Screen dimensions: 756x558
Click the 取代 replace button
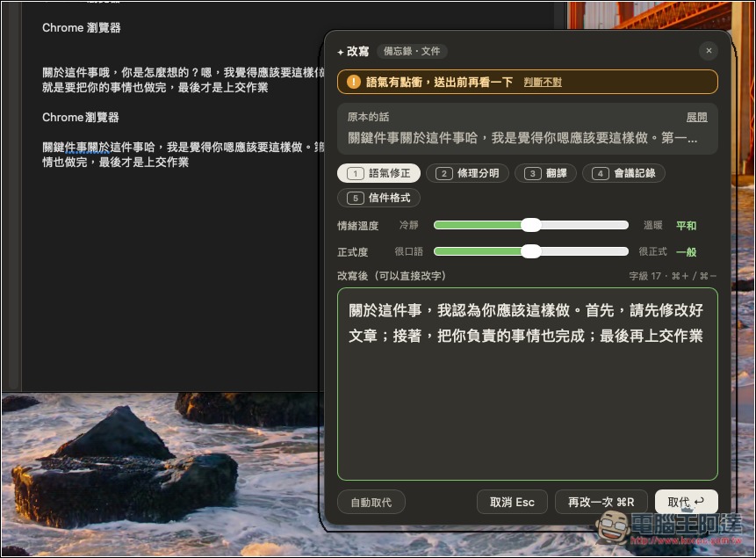point(686,503)
